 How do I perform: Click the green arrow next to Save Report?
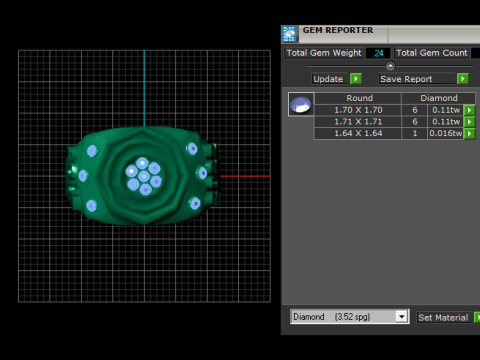463,79
